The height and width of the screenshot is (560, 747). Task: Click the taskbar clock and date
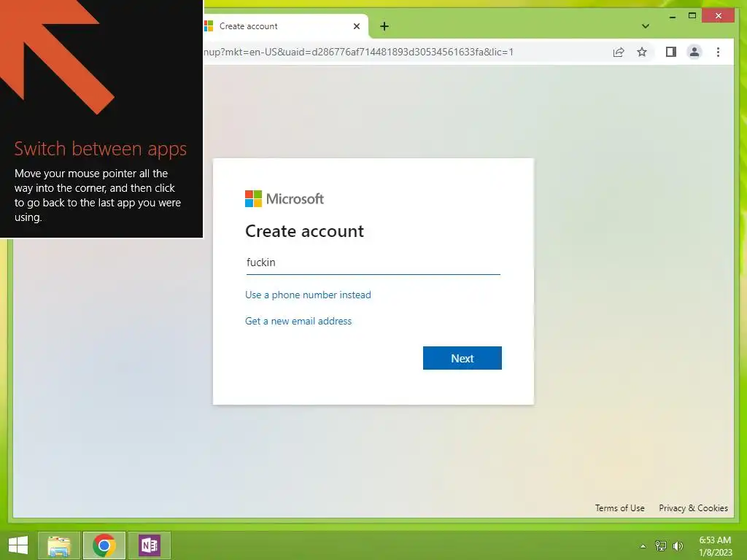click(x=715, y=546)
